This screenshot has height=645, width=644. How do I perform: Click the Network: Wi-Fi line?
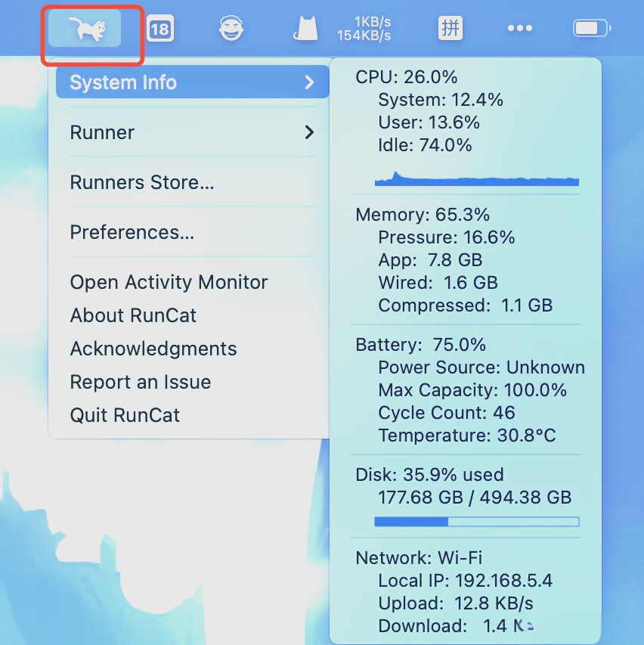click(419, 558)
